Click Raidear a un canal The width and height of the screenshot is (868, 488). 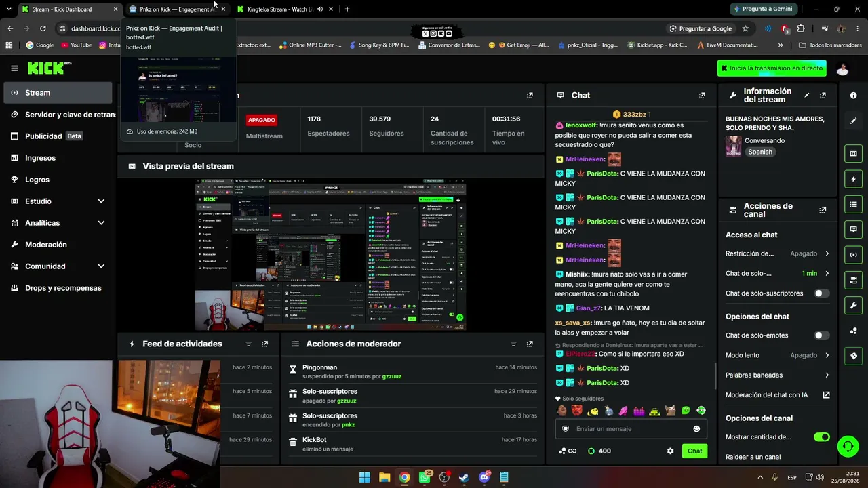pyautogui.click(x=753, y=457)
